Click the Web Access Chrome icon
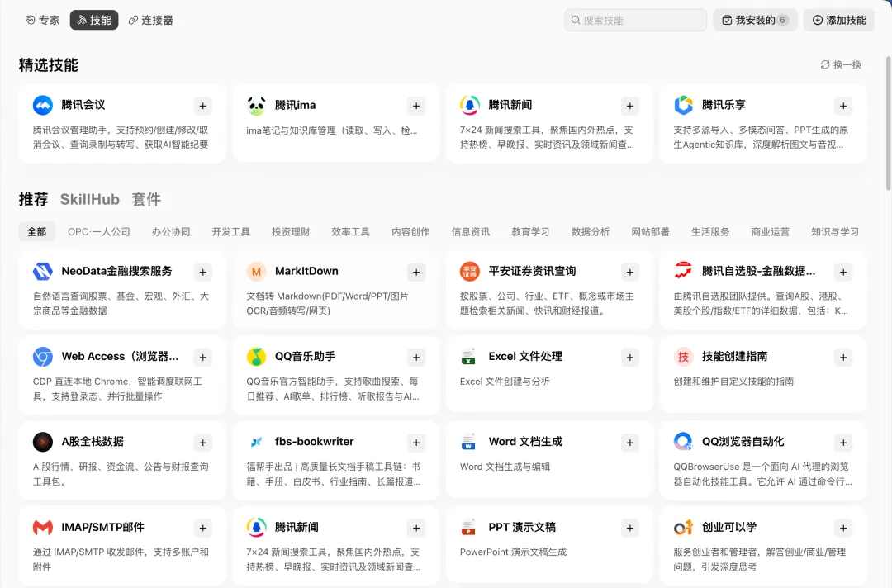This screenshot has height=588, width=892. tap(43, 357)
